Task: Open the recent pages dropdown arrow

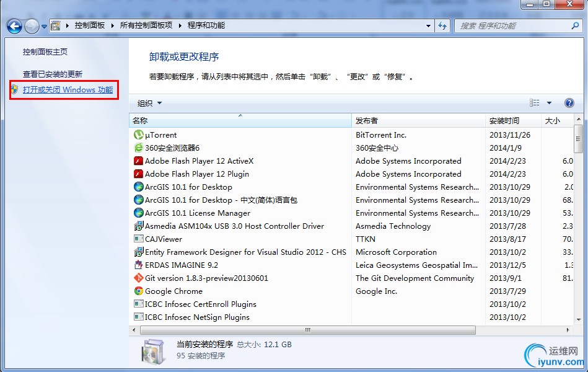Action: pyautogui.click(x=44, y=27)
